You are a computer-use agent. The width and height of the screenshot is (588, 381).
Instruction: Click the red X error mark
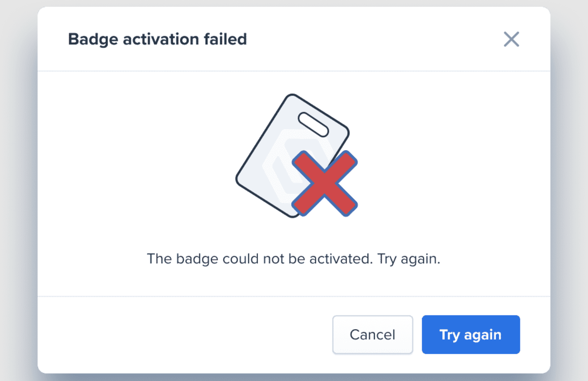[325, 184]
